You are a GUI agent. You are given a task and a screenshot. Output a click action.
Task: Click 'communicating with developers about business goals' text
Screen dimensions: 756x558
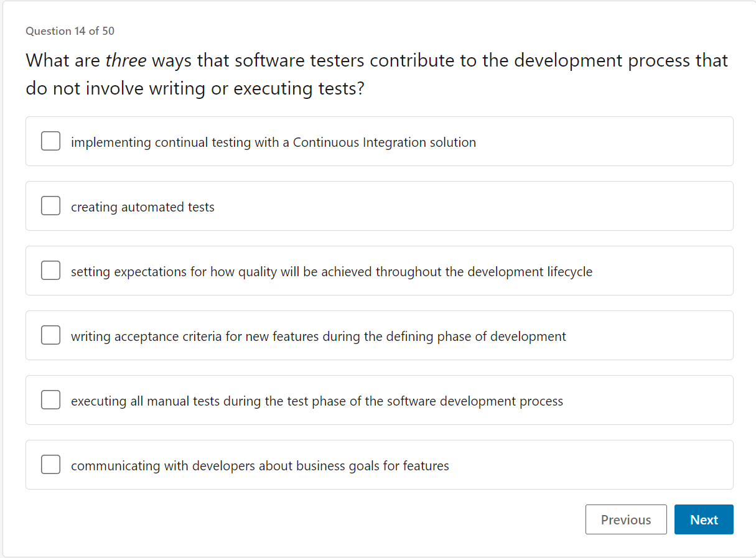click(259, 466)
